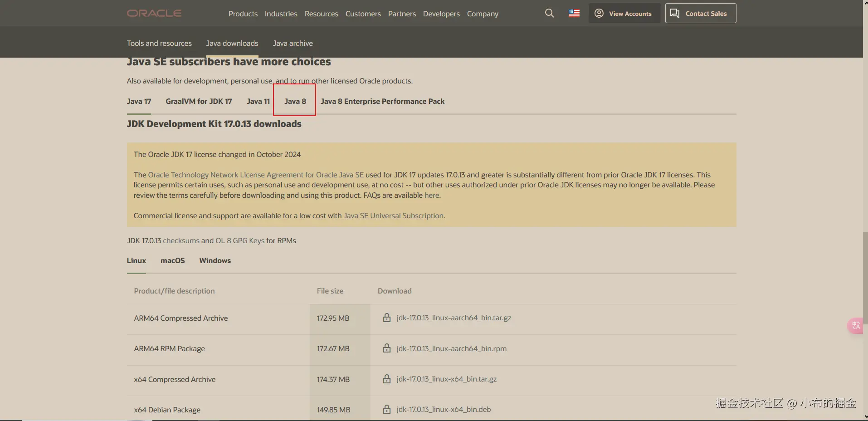
Task: Open the Java archive sub-navigation tab
Action: [293, 43]
